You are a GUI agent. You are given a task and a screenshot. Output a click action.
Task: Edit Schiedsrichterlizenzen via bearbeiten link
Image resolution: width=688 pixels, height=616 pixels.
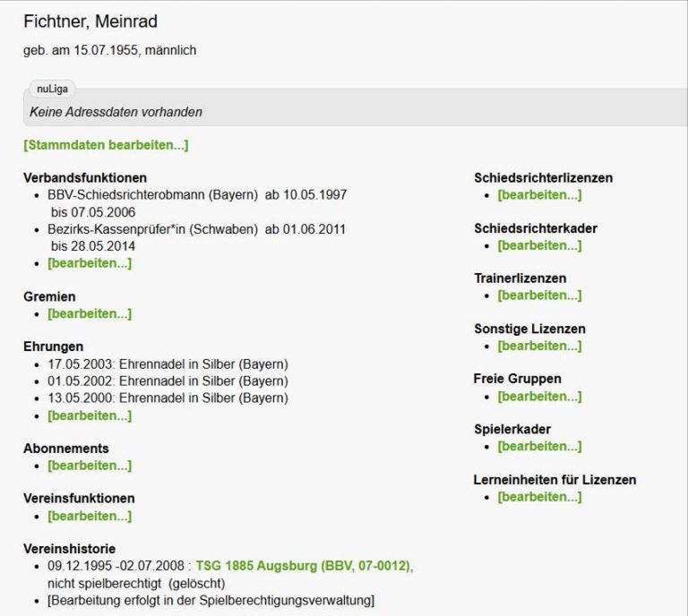click(539, 195)
